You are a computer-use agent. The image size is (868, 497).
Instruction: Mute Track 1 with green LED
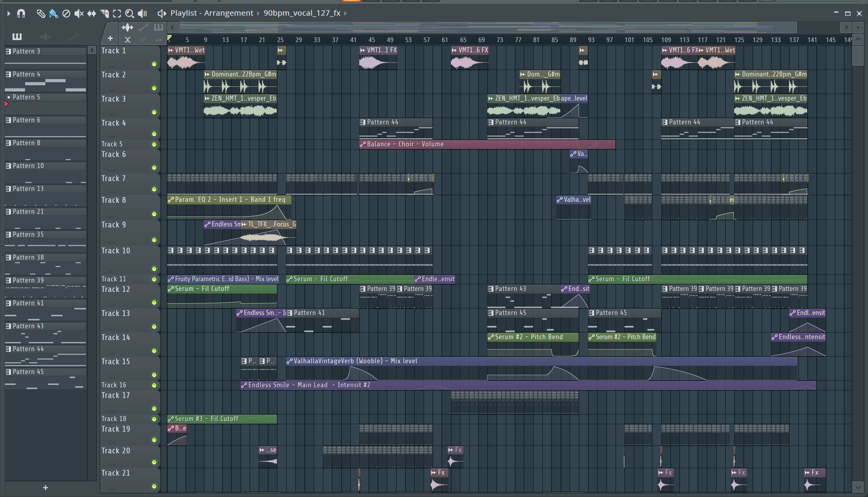click(154, 64)
